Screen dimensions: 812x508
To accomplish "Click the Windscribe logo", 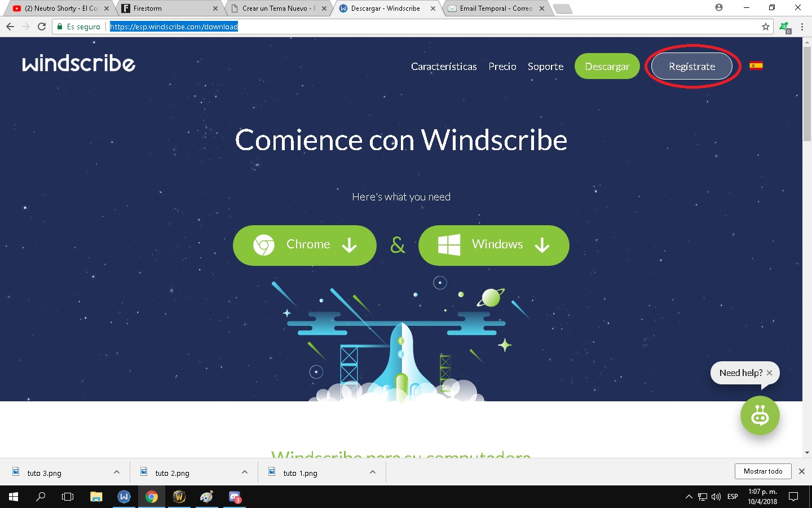I will 79,64.
